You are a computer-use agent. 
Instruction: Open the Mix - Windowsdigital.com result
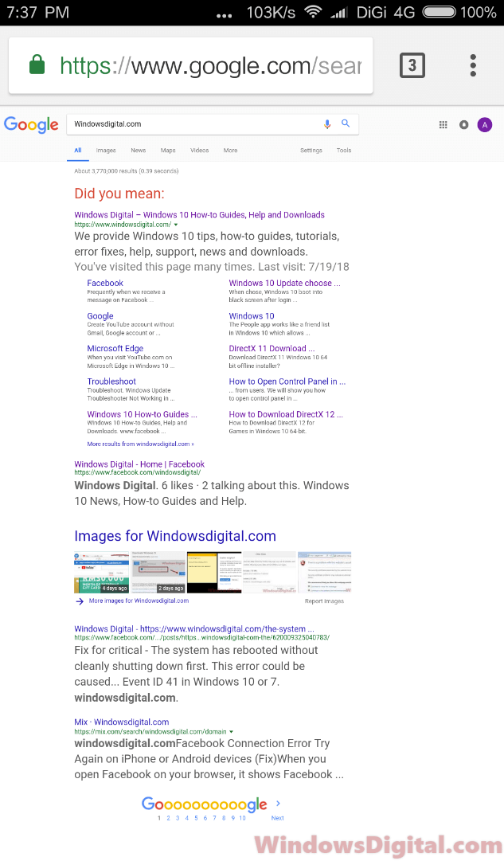coord(122,722)
